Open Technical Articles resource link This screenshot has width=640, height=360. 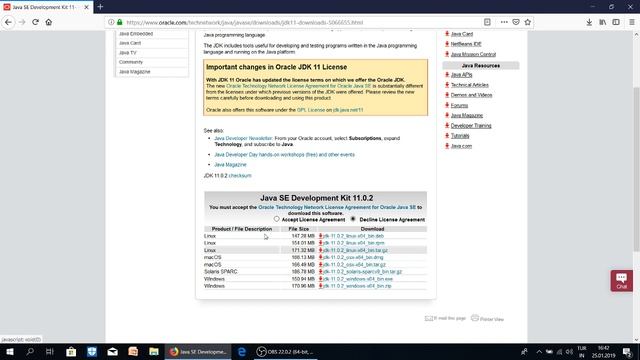point(469,85)
